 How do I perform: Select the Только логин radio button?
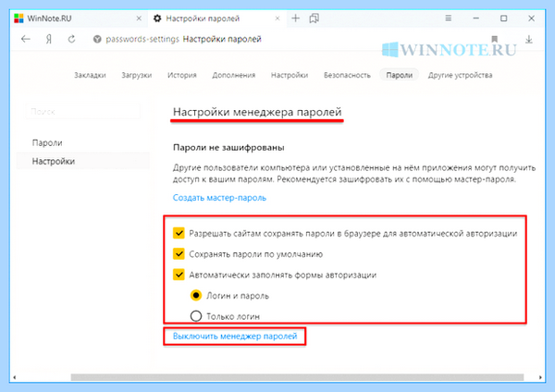[x=196, y=315]
